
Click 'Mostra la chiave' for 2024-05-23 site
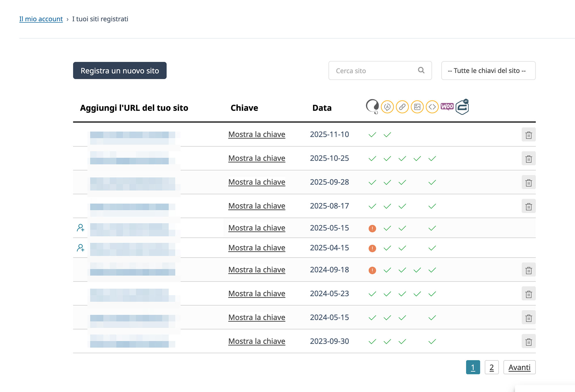pos(256,294)
